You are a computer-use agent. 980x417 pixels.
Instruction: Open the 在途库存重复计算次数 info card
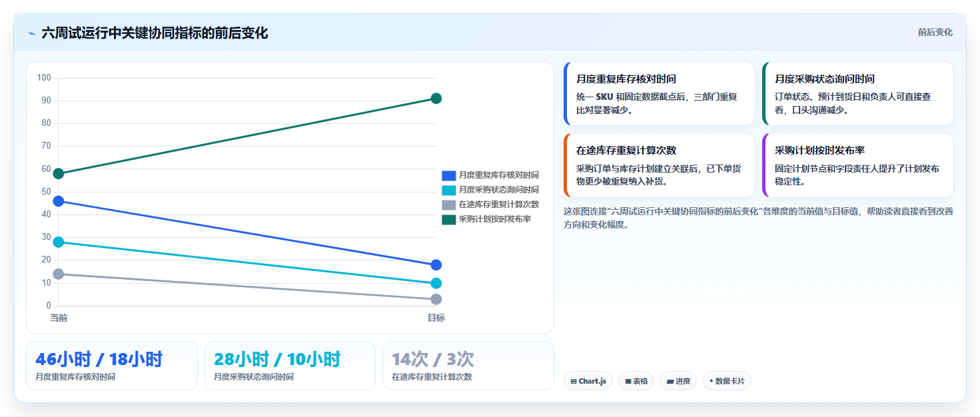coord(660,165)
